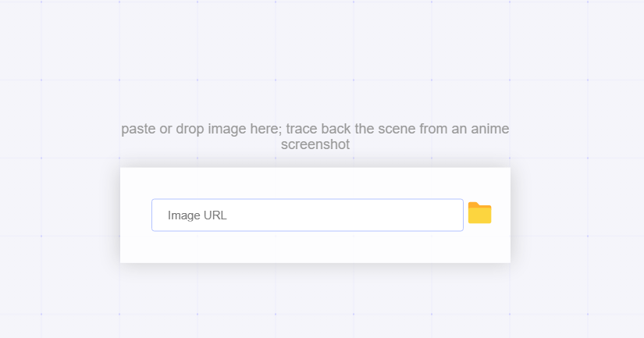Browse files with the yellow folder button
The height and width of the screenshot is (338, 644).
(x=479, y=213)
